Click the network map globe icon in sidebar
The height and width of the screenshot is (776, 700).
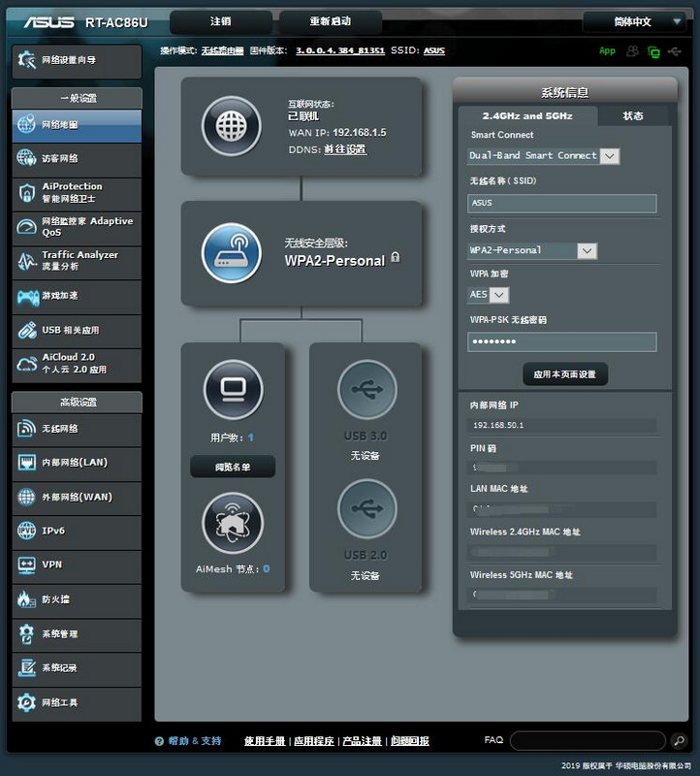(27, 124)
